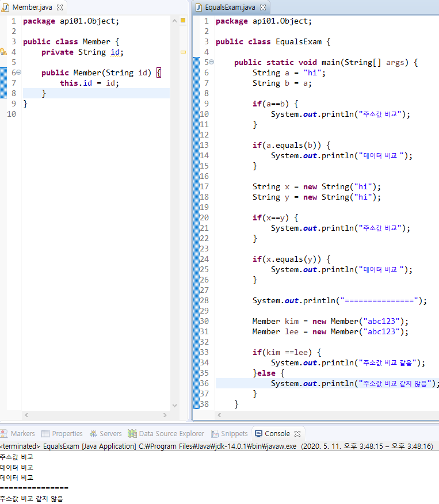
Task: Click console output '주소값 비교 같지 않음'
Action: tap(32, 499)
